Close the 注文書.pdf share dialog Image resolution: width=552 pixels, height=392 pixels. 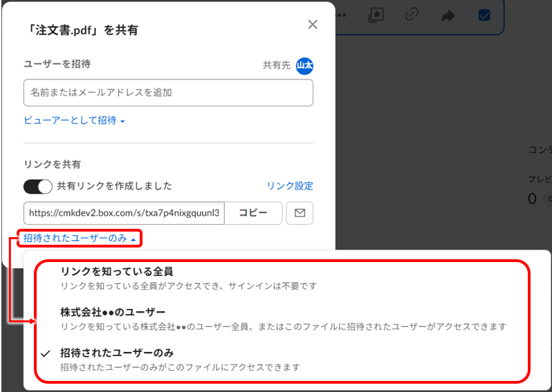coord(313,25)
